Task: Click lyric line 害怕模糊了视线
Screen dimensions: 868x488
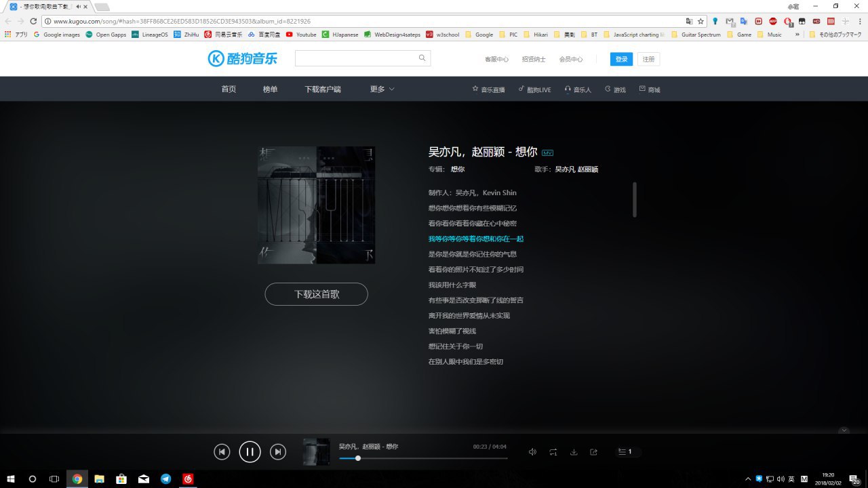Action: (x=452, y=331)
